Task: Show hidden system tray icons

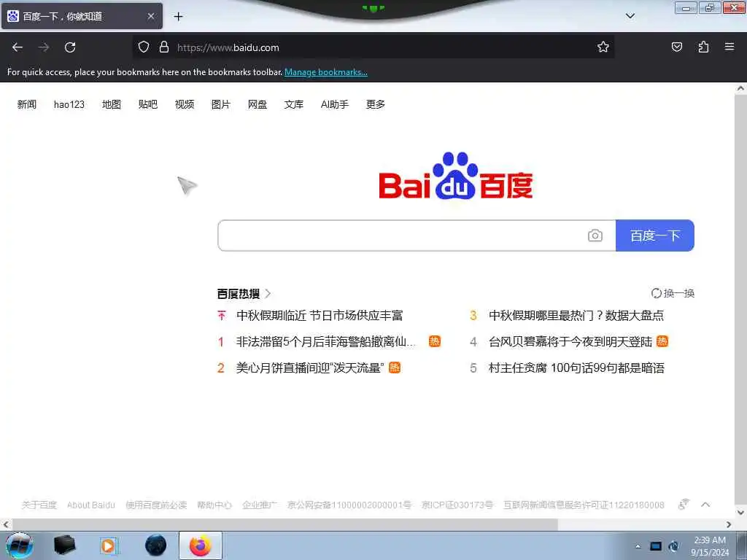Action: tap(638, 546)
